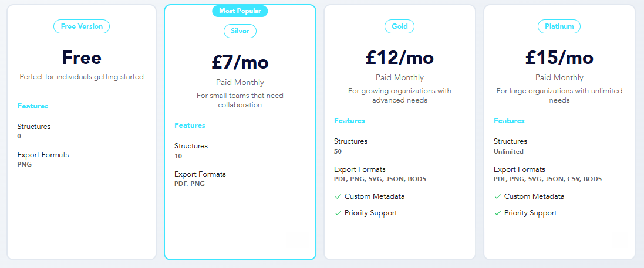Choose the Platinum plan badge
This screenshot has width=644, height=268.
coord(559,26)
